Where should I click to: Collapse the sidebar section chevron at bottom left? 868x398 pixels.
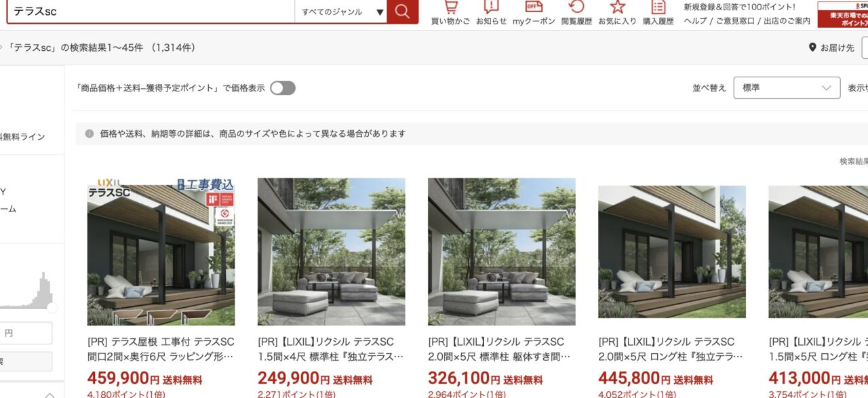pos(50,394)
